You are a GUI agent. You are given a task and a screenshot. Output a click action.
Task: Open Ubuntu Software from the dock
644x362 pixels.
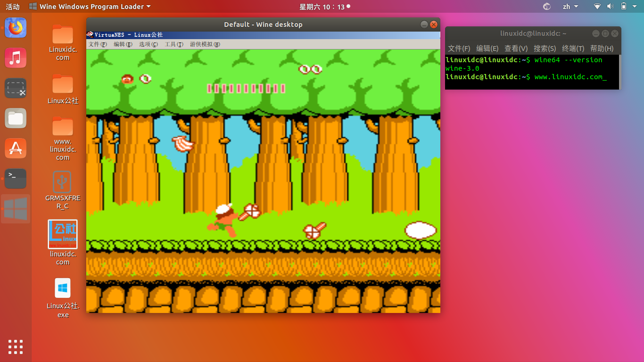tap(16, 148)
